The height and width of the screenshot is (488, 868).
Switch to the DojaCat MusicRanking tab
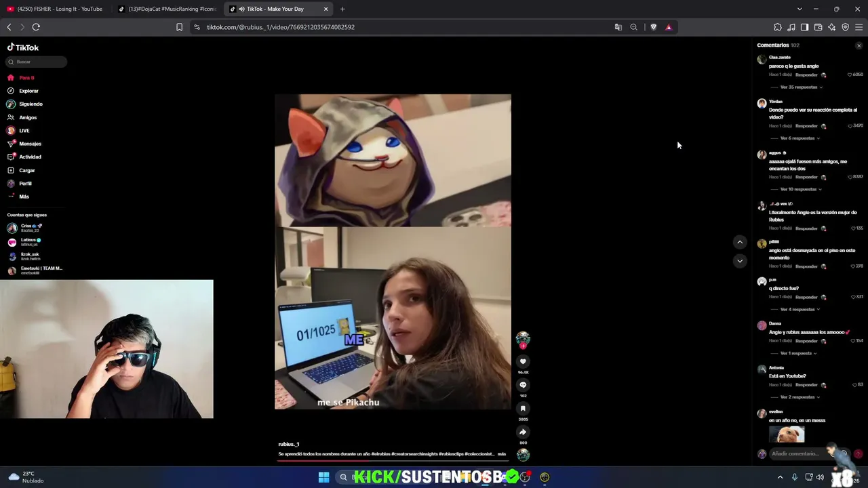coord(166,9)
